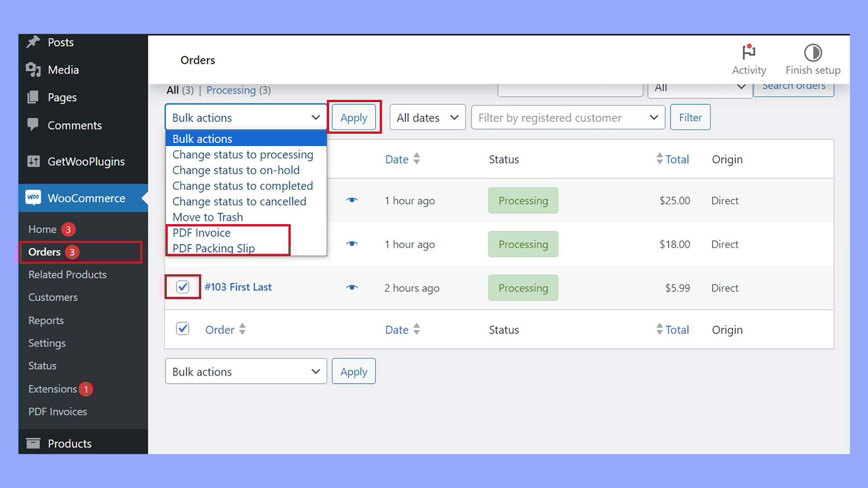Click the top Apply button
868x488 pixels.
point(354,117)
